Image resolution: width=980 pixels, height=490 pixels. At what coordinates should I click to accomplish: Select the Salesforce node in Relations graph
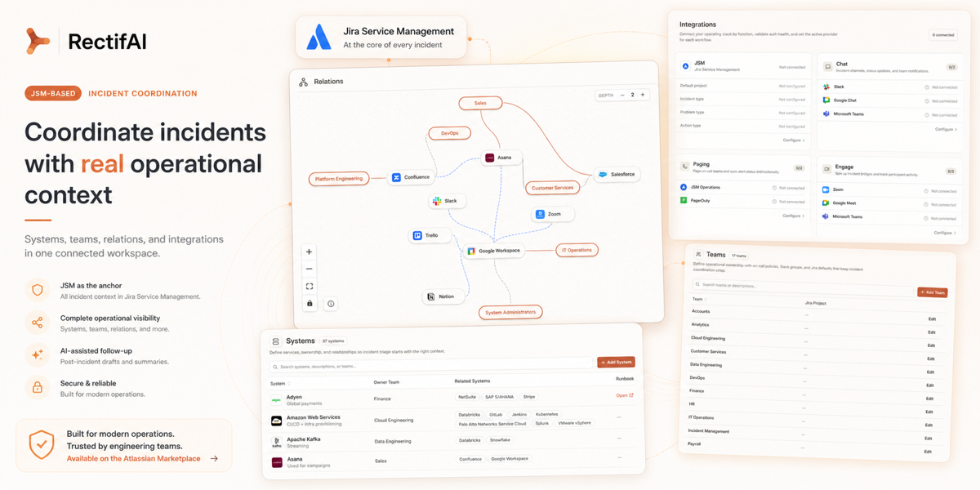point(617,174)
